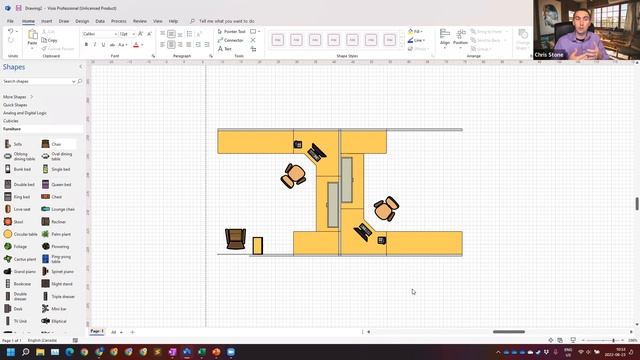Select the Page-1 sheet tab
Viewport: 640px width, 360px height.
click(97, 331)
